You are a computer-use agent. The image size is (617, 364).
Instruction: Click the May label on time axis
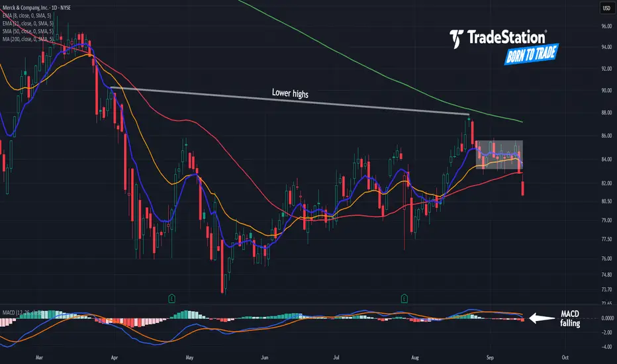tap(189, 357)
